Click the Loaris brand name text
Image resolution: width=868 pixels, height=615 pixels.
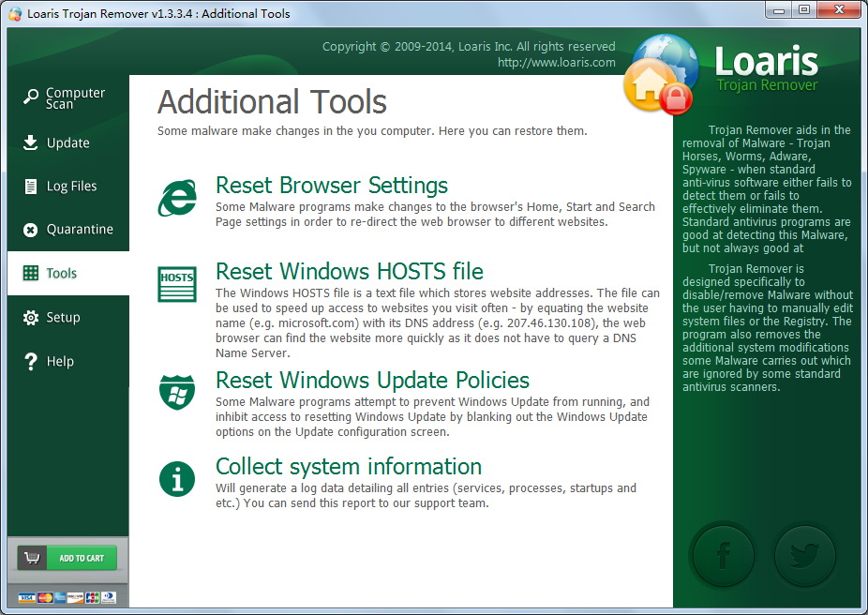(767, 61)
